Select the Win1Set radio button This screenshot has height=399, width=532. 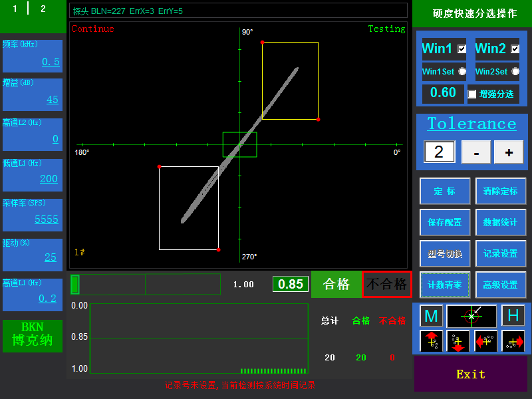[x=462, y=71]
